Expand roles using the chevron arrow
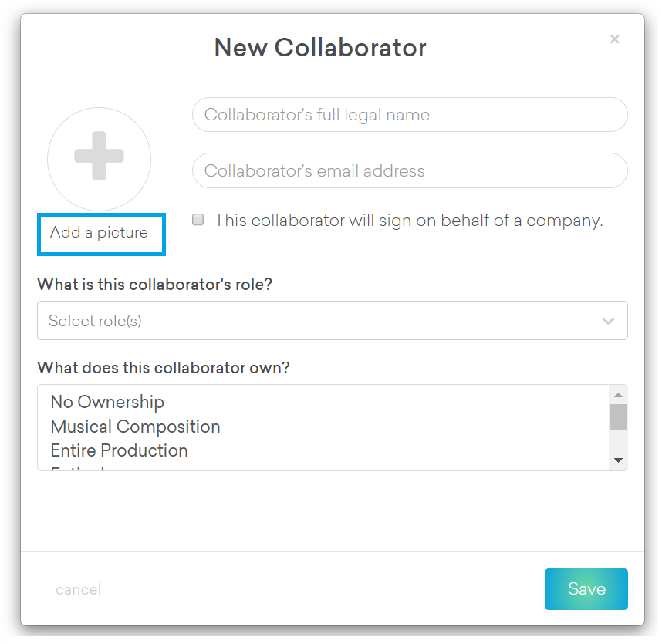662x644 pixels. point(608,321)
